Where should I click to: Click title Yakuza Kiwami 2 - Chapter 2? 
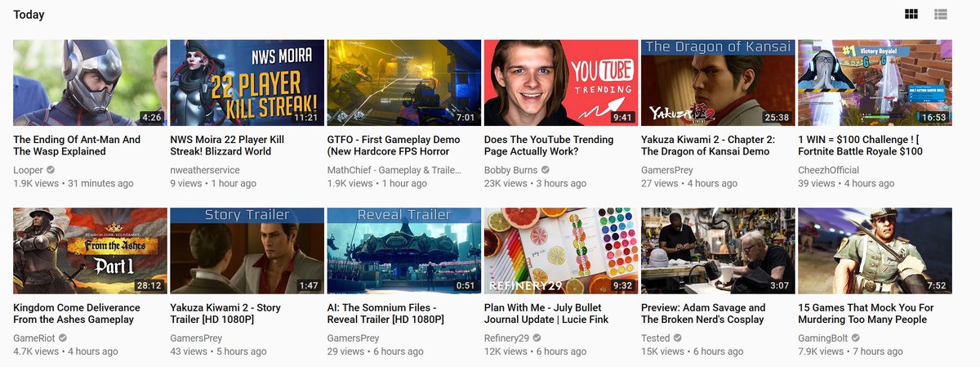pyautogui.click(x=708, y=145)
